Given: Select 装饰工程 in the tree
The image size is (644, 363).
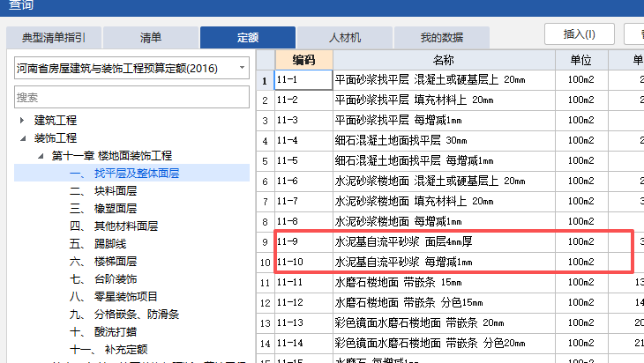Looking at the screenshot, I should pyautogui.click(x=56, y=137).
